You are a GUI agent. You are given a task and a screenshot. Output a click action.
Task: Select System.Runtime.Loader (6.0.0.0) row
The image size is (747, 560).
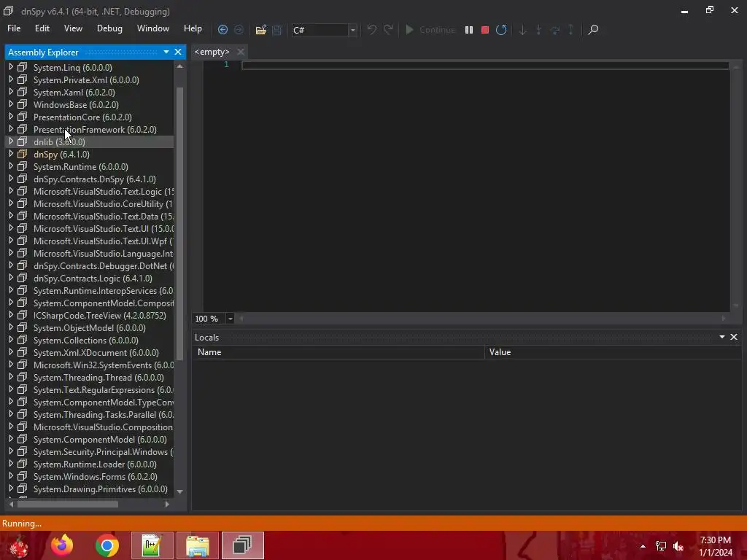click(90, 464)
